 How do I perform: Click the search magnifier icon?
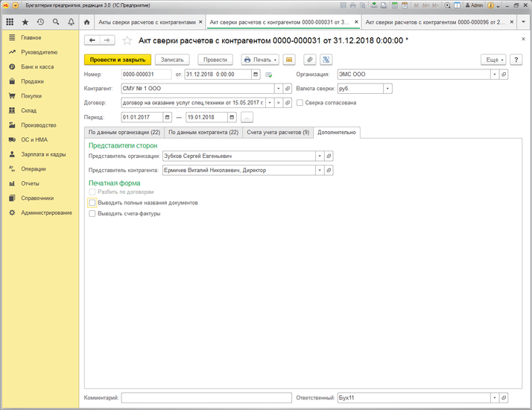click(56, 22)
